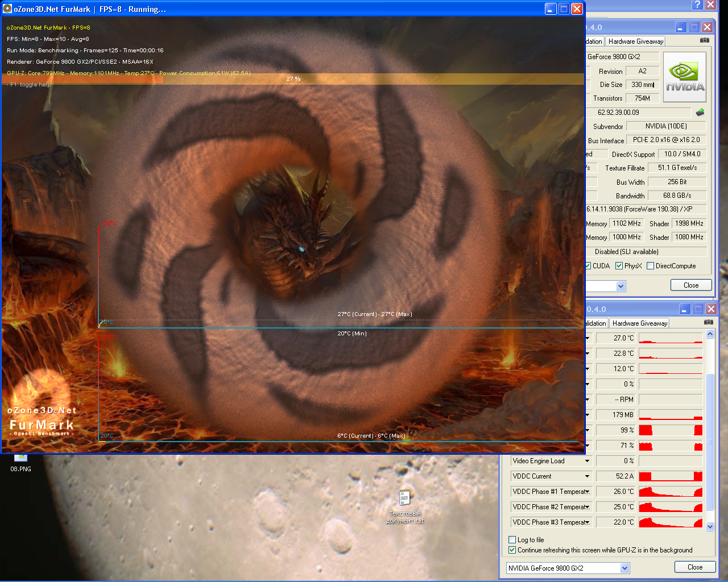Image resolution: width=728 pixels, height=582 pixels.
Task: Click the graph beside the 71 % reading
Action: [671, 446]
